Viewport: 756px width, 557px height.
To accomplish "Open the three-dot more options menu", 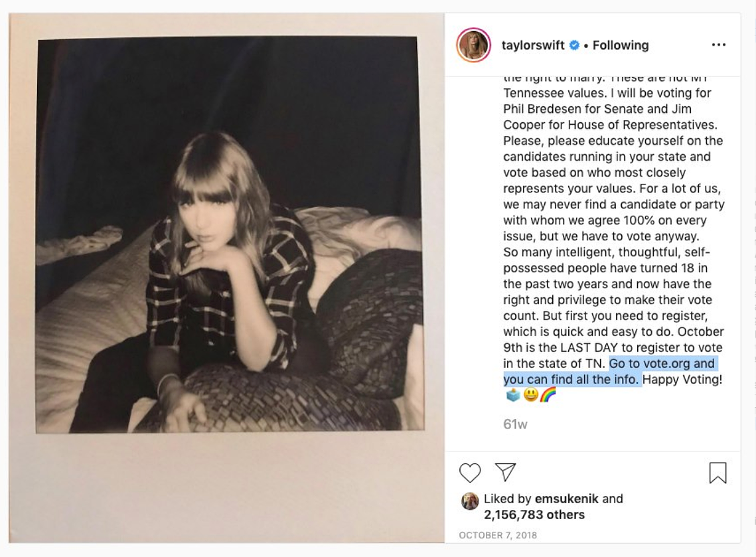I will coord(718,45).
